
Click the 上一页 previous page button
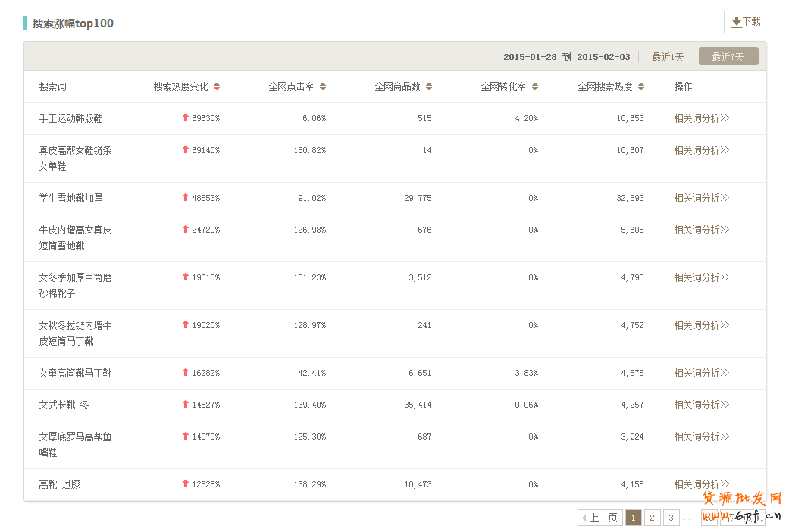click(600, 518)
